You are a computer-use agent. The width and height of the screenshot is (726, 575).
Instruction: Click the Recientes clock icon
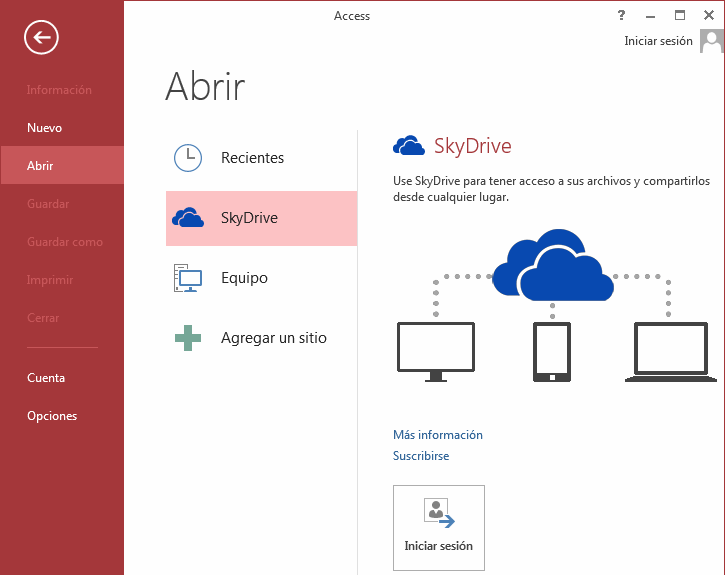pyautogui.click(x=187, y=158)
